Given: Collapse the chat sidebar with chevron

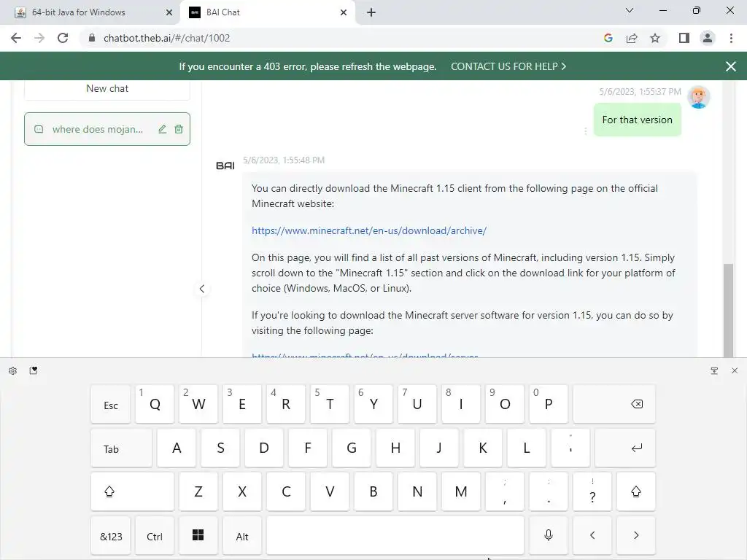Looking at the screenshot, I should 202,289.
